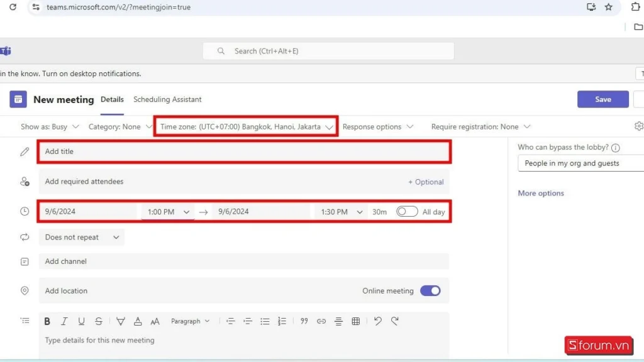Image resolution: width=644 pixels, height=362 pixels.
Task: Insert a bulleted list
Action: pos(265,321)
